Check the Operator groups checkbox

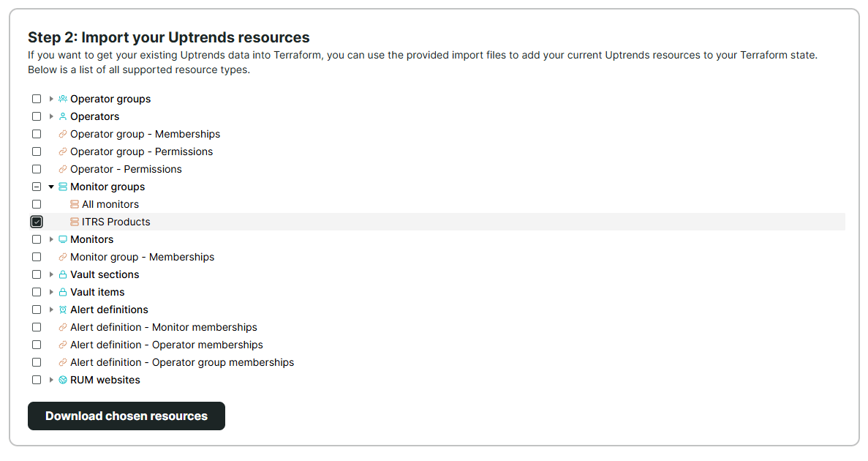point(37,98)
